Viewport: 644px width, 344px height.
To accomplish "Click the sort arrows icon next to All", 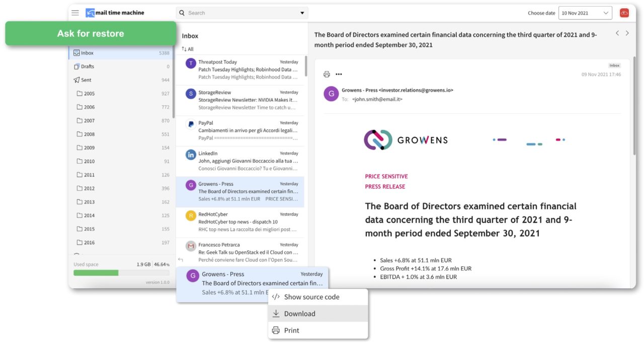I will click(184, 49).
